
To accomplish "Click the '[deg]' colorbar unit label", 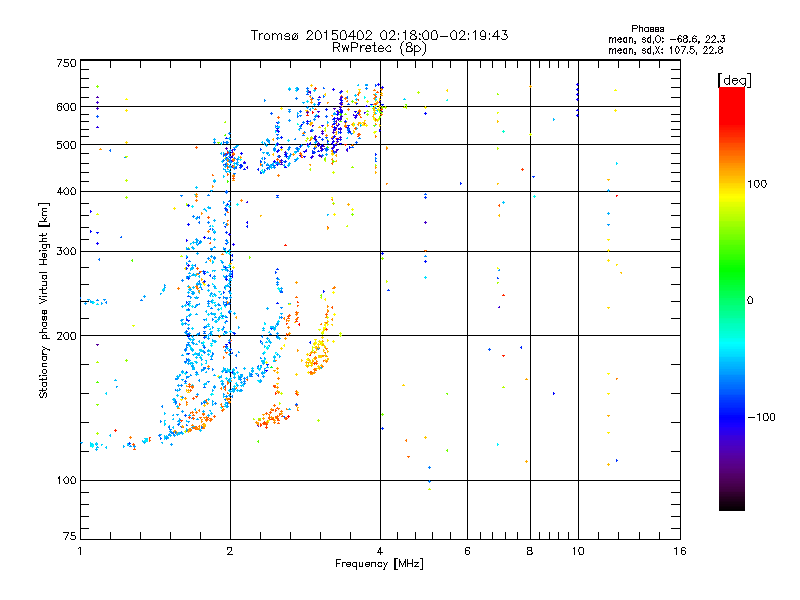I will (x=734, y=80).
